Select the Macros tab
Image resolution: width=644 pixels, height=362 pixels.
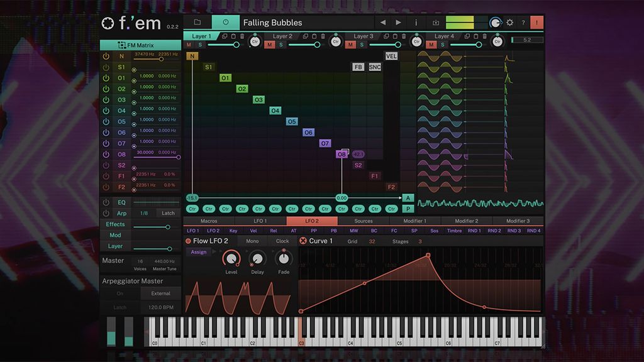pos(209,221)
